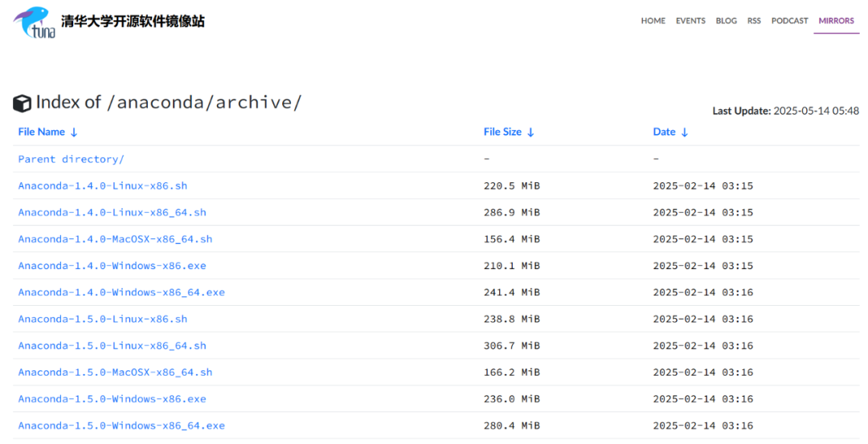Open the BLOG nav item
This screenshot has width=868, height=444.
[727, 20]
